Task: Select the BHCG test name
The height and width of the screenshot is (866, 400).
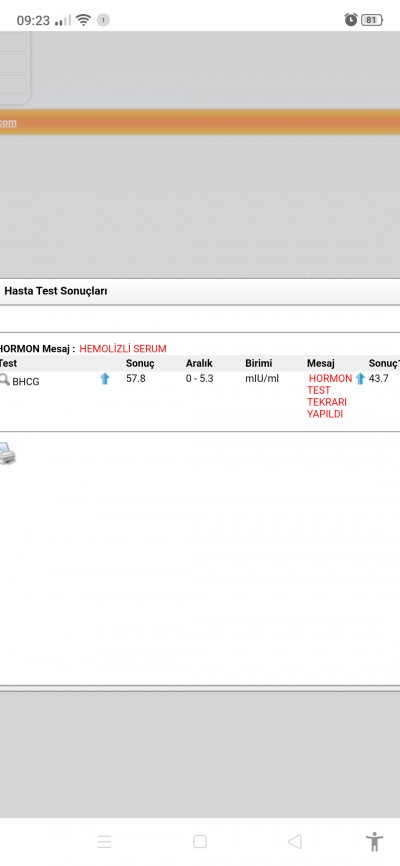Action: tap(26, 382)
